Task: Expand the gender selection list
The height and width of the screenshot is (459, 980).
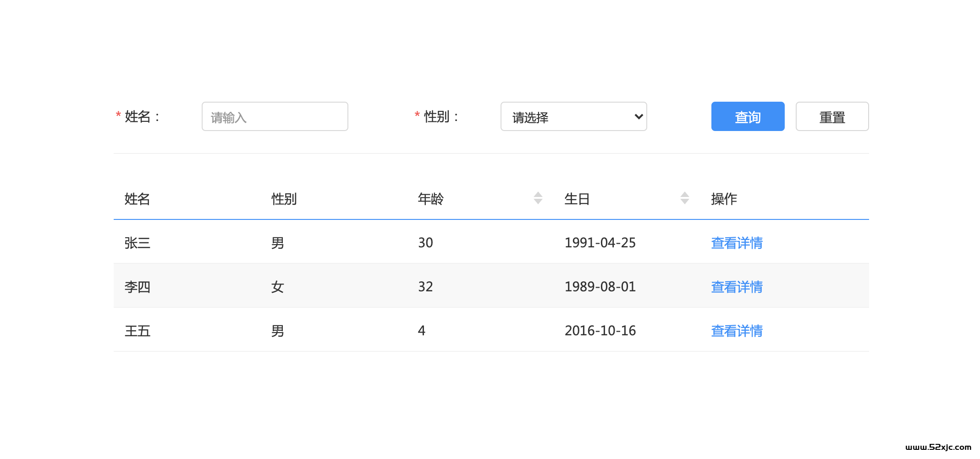Action: 573,117
